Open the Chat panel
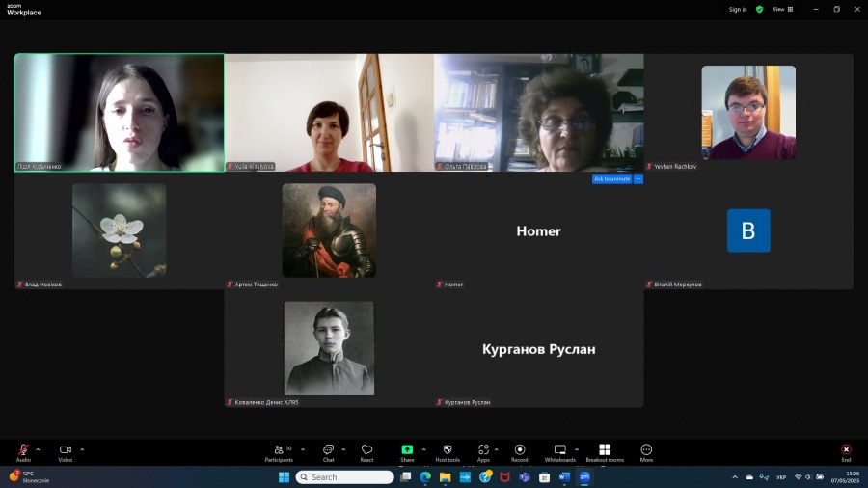Screen dimensions: 868x488 328,452
